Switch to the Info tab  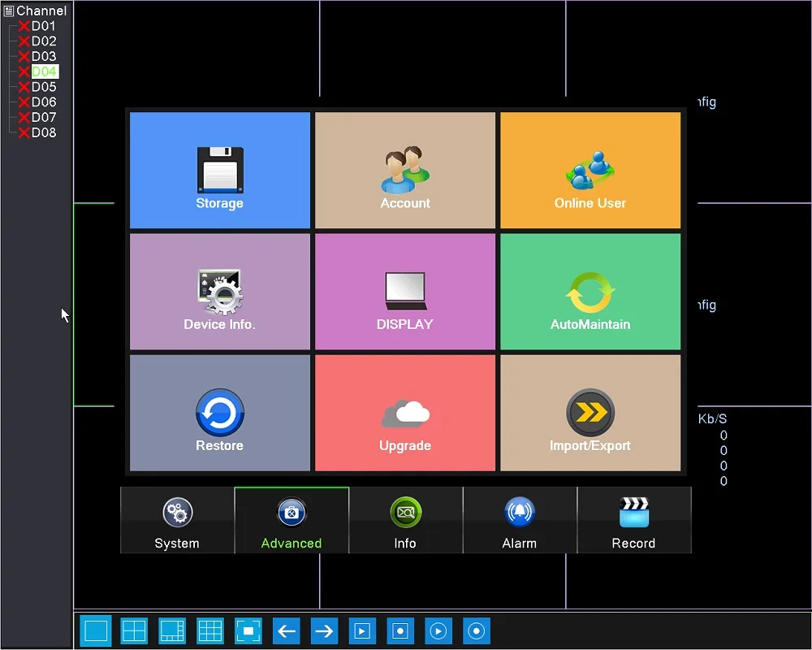click(405, 521)
